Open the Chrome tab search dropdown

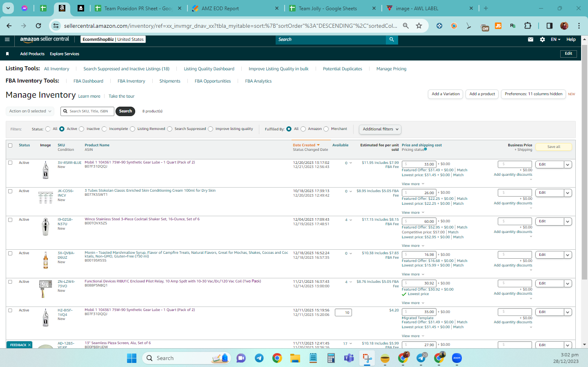pyautogui.click(x=8, y=8)
